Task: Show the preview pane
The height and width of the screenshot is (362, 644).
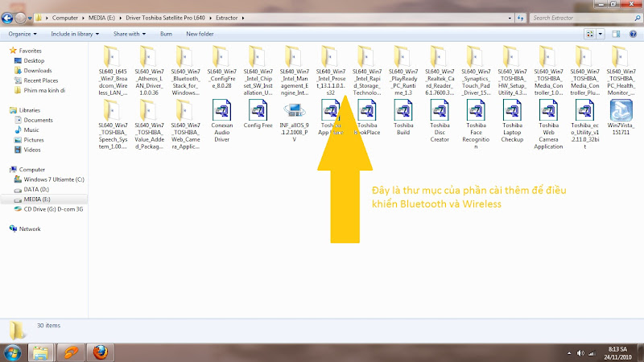Action: [616, 34]
